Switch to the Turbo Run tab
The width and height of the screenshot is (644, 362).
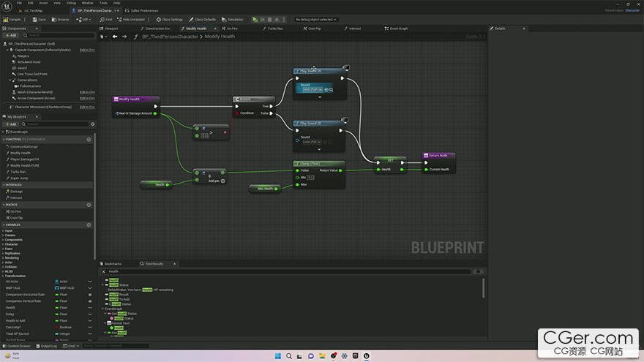pos(273,29)
